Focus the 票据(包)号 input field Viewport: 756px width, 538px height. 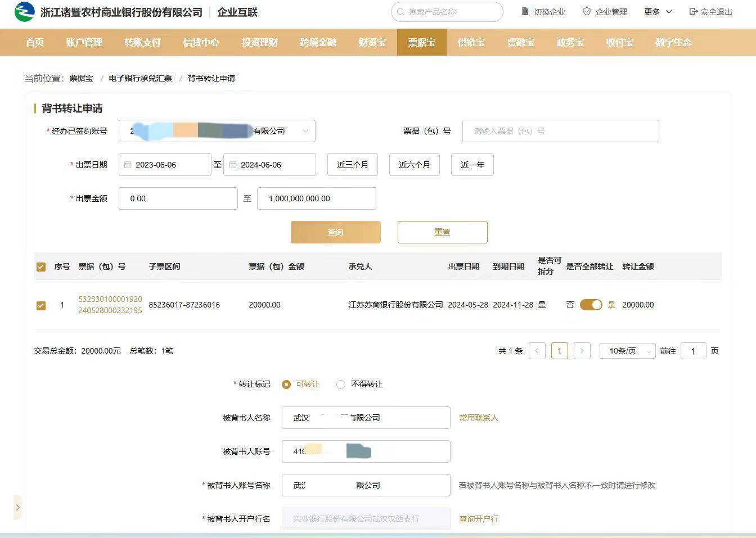[x=561, y=131]
